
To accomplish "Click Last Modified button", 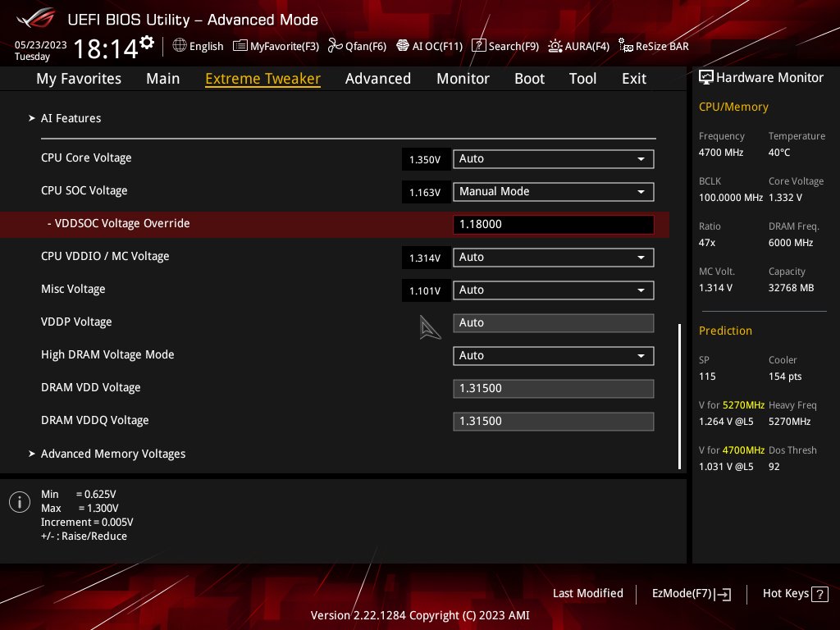I will pos(587,594).
